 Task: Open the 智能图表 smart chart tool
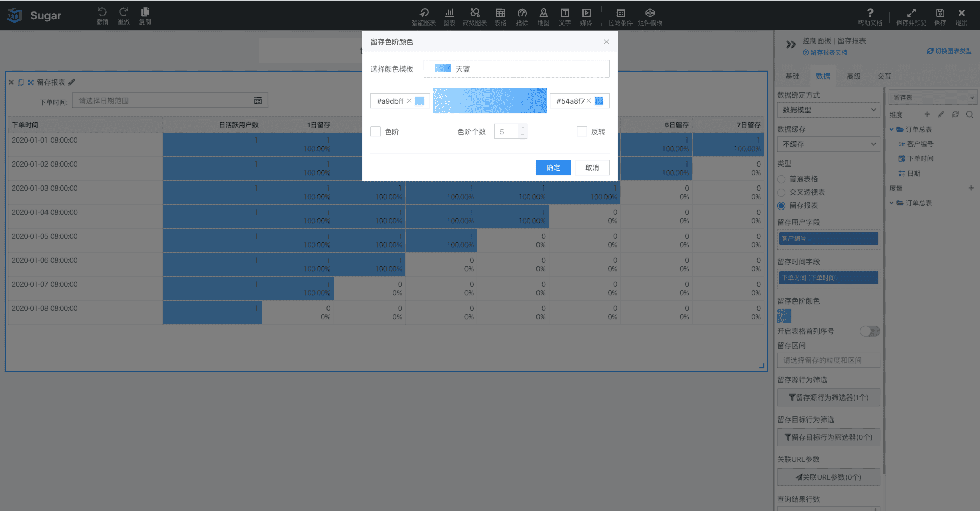pyautogui.click(x=423, y=17)
